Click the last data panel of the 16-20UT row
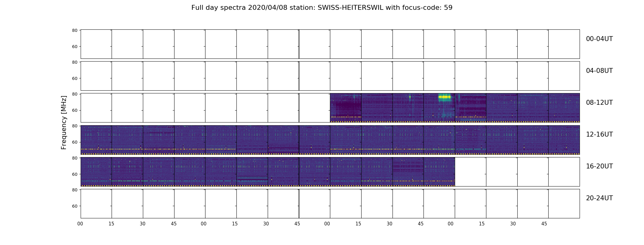The height and width of the screenshot is (245, 644). (x=439, y=172)
